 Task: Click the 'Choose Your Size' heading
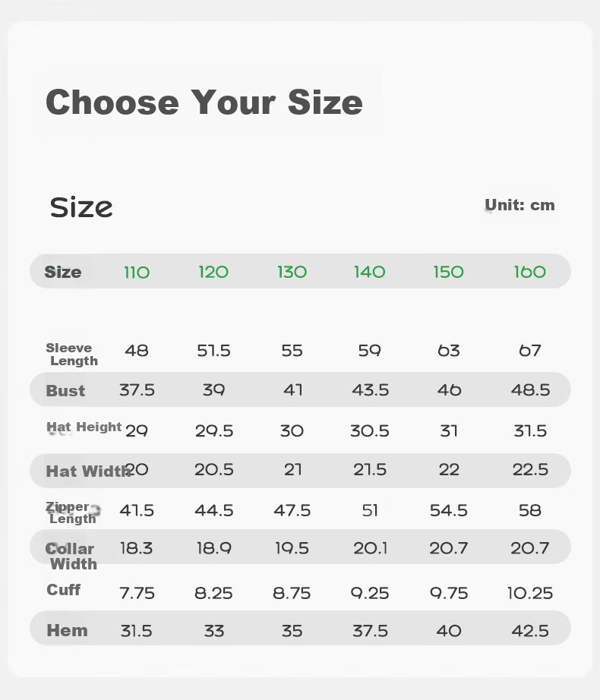tap(204, 102)
